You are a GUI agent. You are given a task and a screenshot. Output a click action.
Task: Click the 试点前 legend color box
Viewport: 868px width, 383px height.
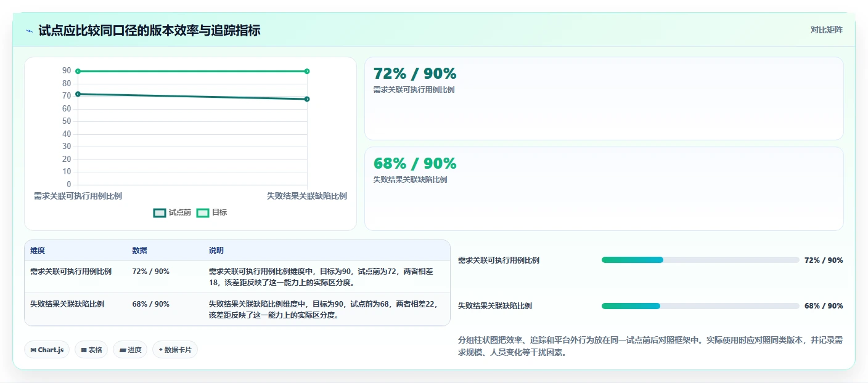160,212
